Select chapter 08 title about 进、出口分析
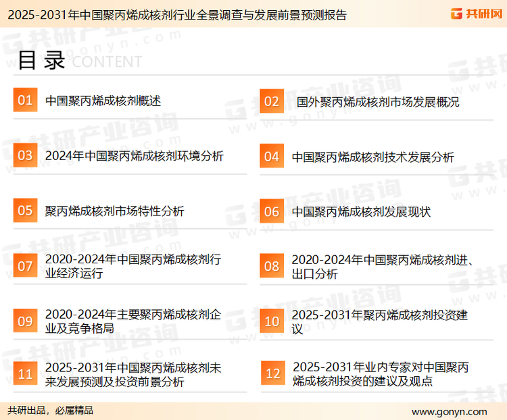This screenshot has height=420, width=507. pos(383,267)
